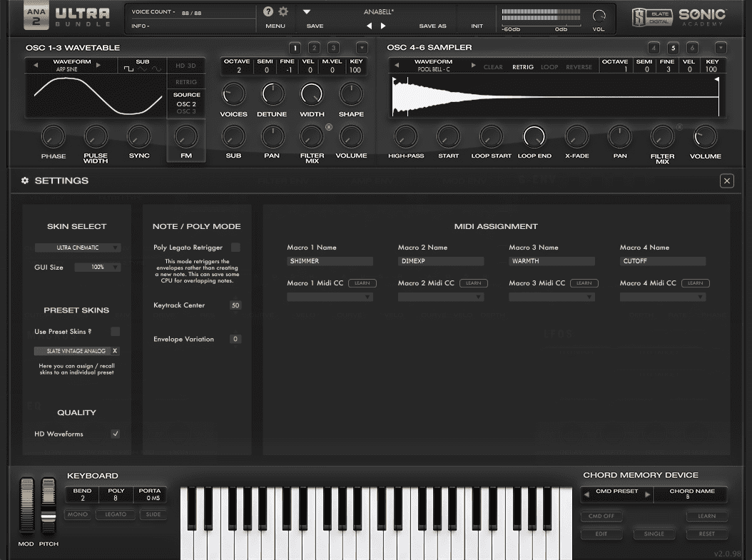This screenshot has height=560, width=752.
Task: Click CLEAR on sampler waveform
Action: 493,67
